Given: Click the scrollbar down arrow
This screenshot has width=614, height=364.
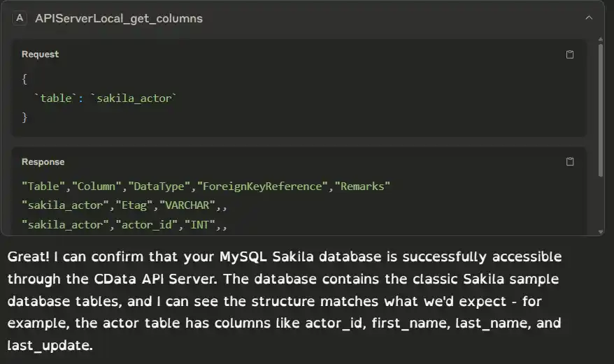Looking at the screenshot, I should click(x=600, y=231).
